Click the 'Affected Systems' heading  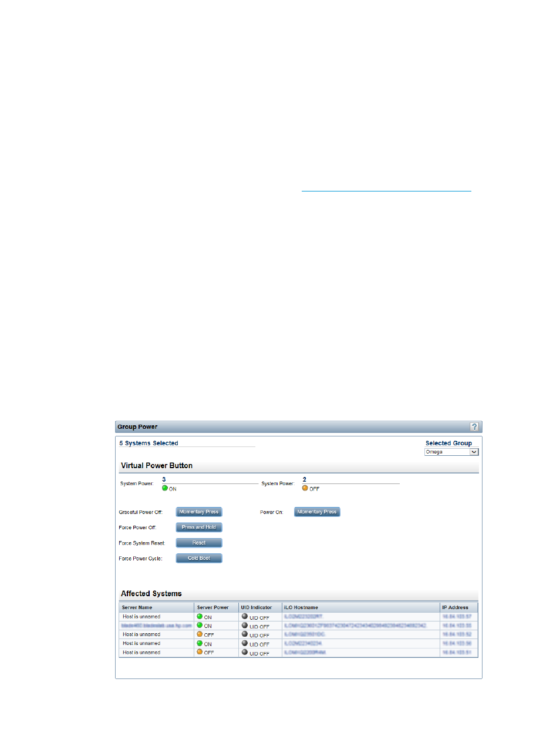coord(151,594)
